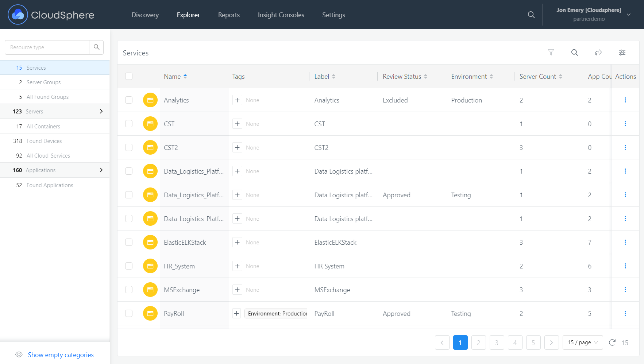Add a tag to ElasticELKStack service

(237, 242)
